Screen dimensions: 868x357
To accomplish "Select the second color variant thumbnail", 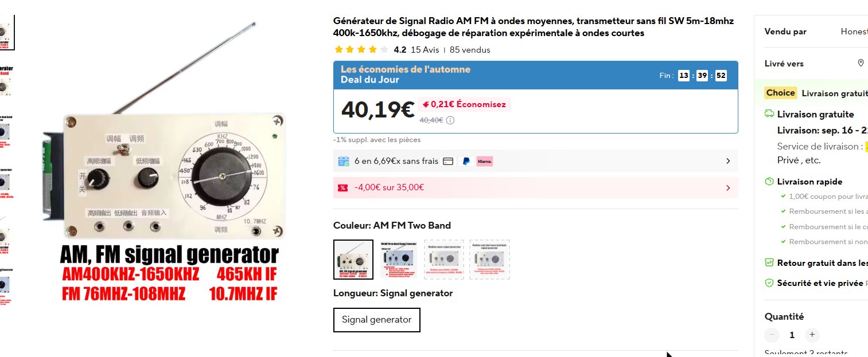I will (399, 260).
